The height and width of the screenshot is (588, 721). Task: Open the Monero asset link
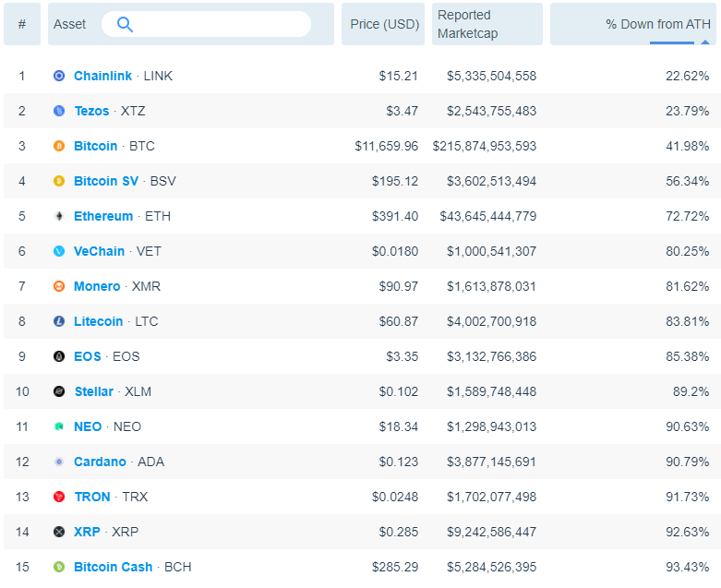click(97, 286)
